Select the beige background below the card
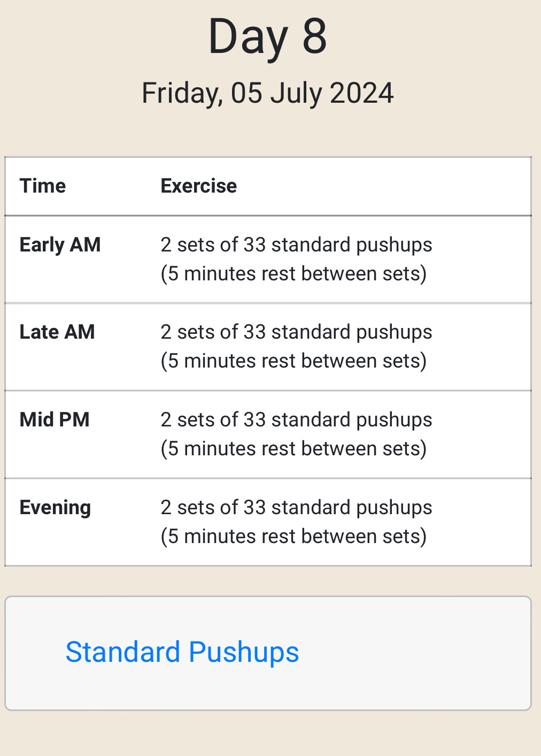The height and width of the screenshot is (756, 541). [x=270, y=734]
